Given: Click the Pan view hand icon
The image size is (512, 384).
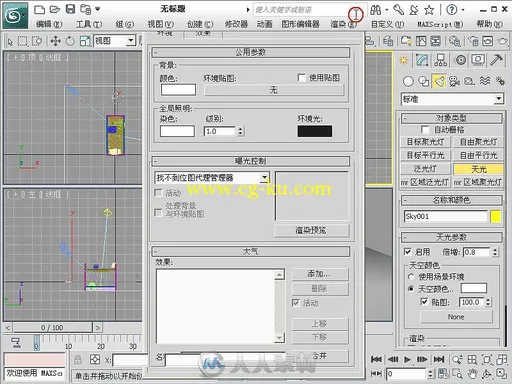Looking at the screenshot, I should (472, 374).
